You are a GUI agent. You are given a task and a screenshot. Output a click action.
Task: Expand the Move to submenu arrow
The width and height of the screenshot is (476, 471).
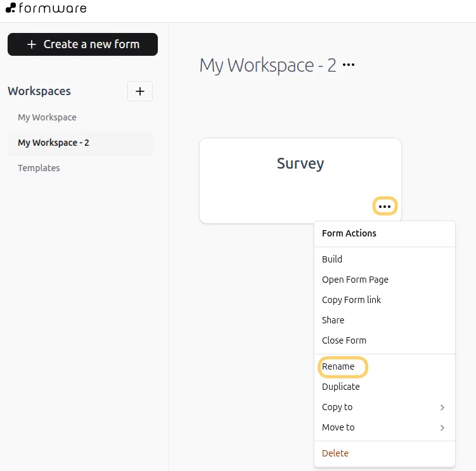(x=442, y=428)
